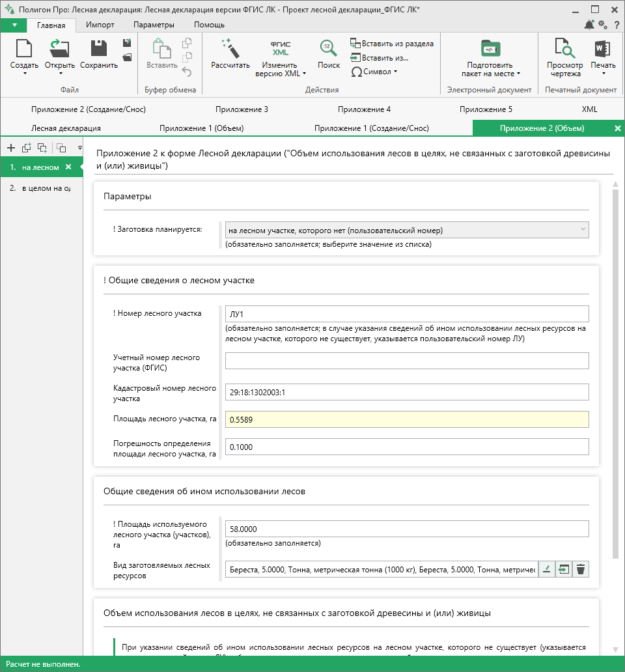Open the notifications bell
Image resolution: width=625 pixels, height=672 pixels.
tap(589, 25)
